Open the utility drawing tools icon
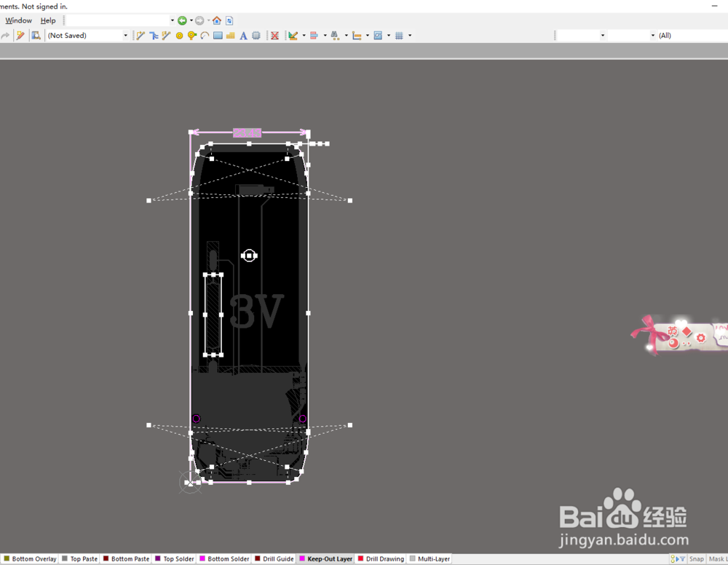This screenshot has width=728, height=565. point(293,35)
